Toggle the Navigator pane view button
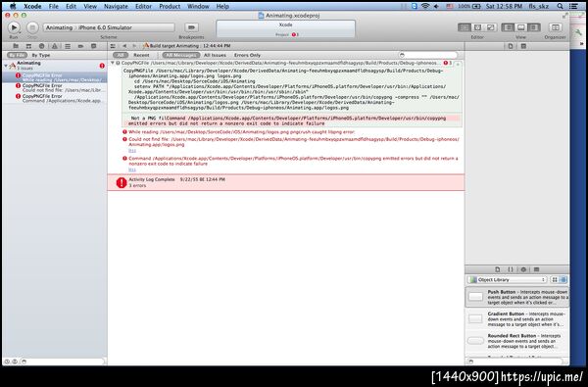This screenshot has width=588, height=387. 508,27
